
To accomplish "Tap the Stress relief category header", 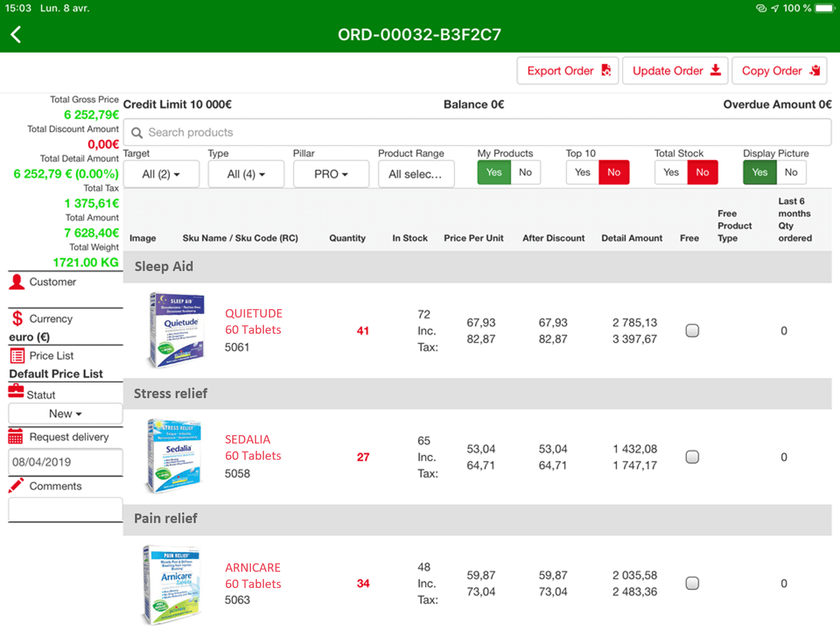I will click(477, 394).
